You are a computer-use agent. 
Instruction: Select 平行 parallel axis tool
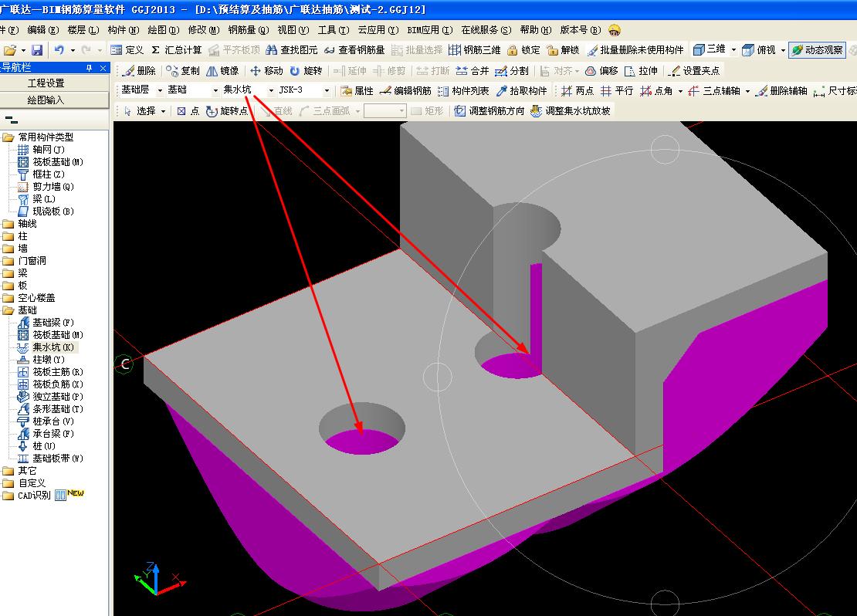(617, 91)
